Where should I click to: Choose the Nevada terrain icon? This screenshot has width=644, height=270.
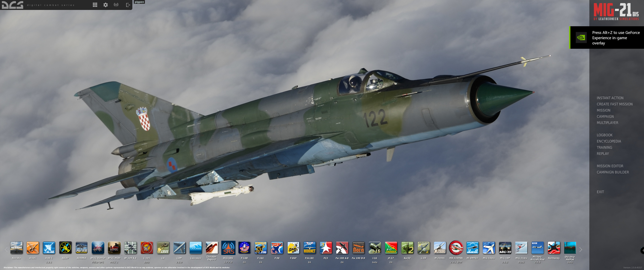(16, 248)
